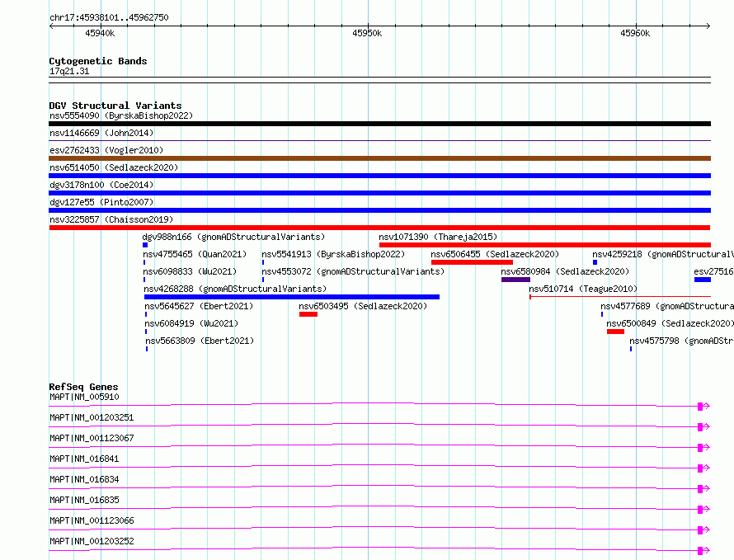
Task: Open nsv3225857 (Chaisson2019) label
Action: click(111, 219)
